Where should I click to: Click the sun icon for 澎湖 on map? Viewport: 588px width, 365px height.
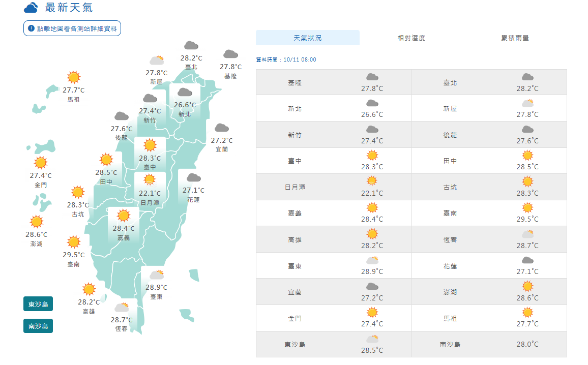36,222
